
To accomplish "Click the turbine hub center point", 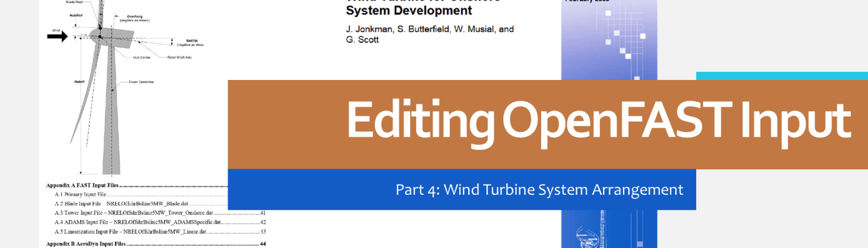I will 99,37.
